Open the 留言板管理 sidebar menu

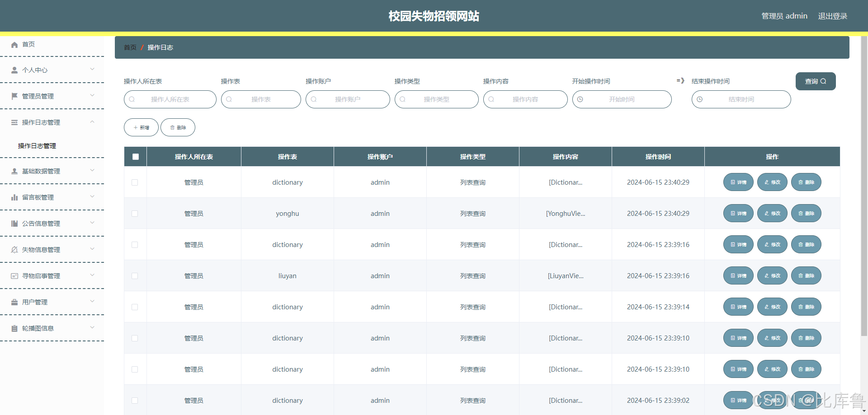click(x=52, y=197)
